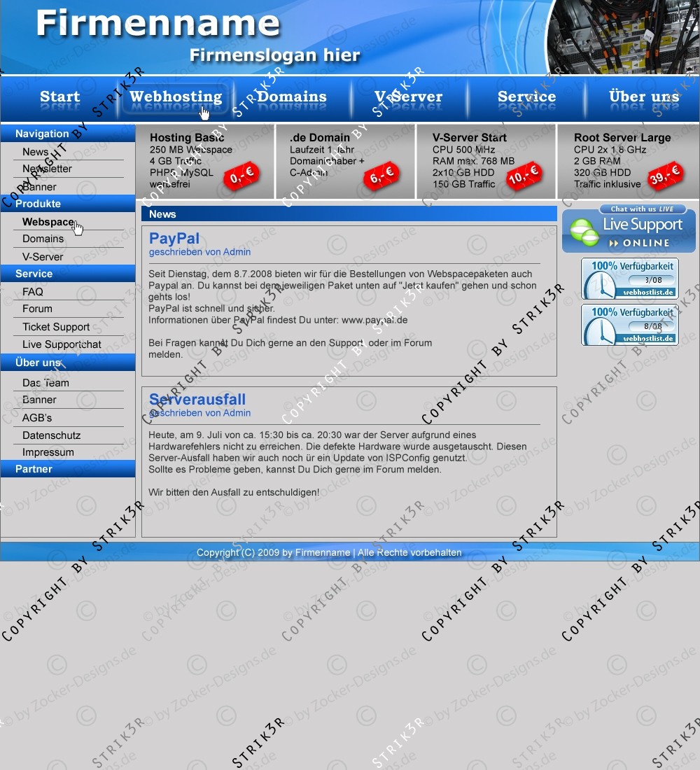Click the Partner sidebar heading

[68, 469]
